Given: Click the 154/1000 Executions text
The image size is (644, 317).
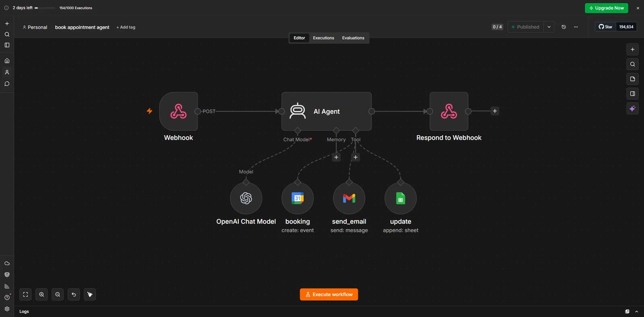Looking at the screenshot, I should tap(76, 8).
